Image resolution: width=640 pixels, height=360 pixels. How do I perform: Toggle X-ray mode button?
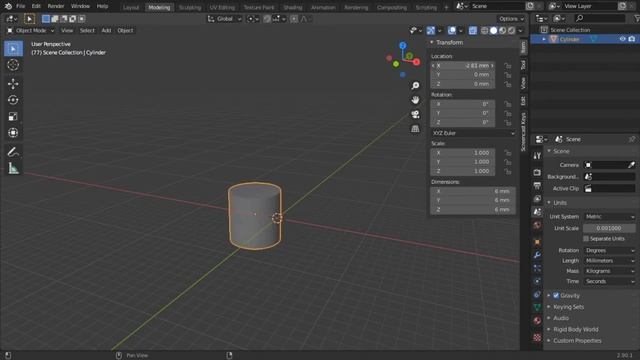pyautogui.click(x=473, y=30)
